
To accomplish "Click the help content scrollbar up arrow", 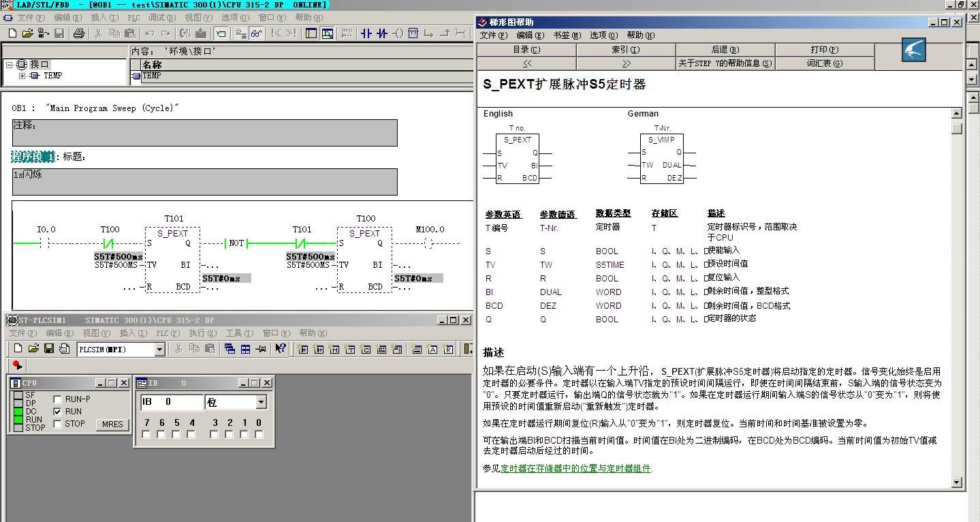I will (x=957, y=113).
